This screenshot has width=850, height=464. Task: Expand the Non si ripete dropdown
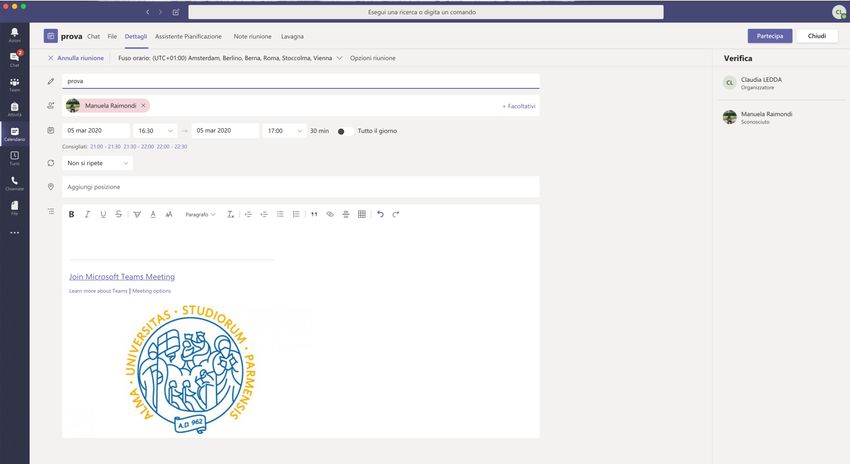97,162
